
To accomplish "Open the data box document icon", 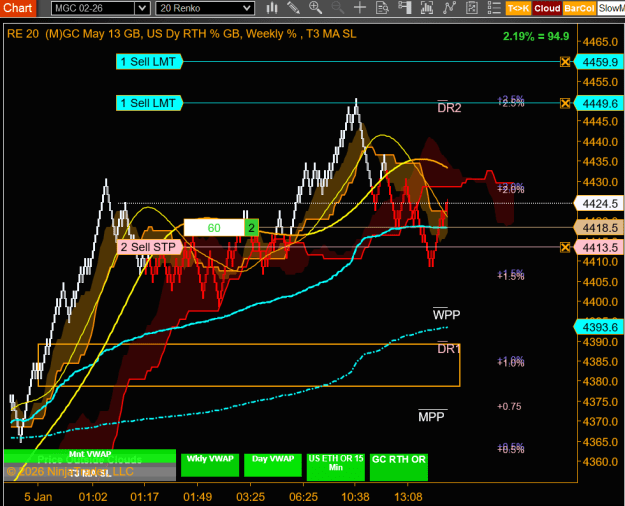I will pyautogui.click(x=382, y=8).
